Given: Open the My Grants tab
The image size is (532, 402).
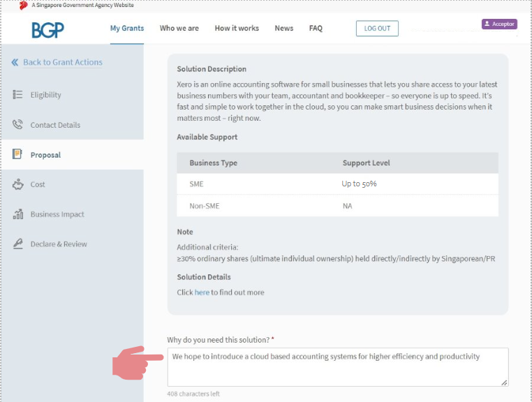Looking at the screenshot, I should [127, 28].
